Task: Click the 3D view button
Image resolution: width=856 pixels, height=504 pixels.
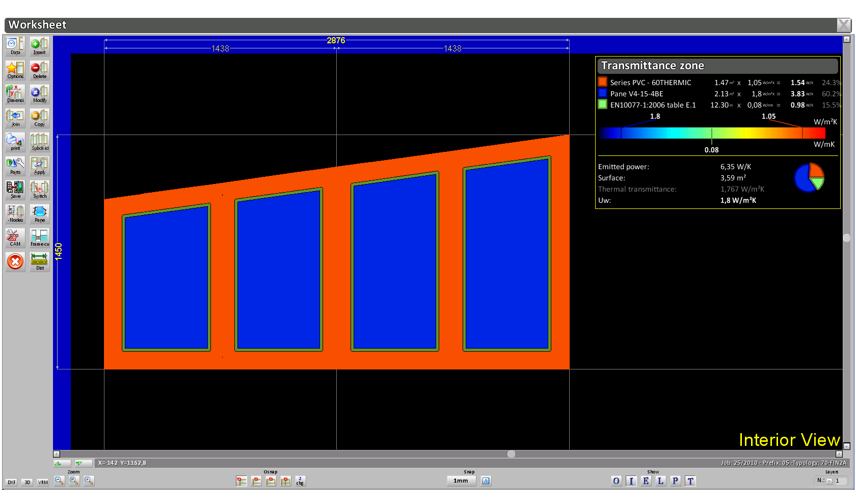Action: [x=28, y=482]
